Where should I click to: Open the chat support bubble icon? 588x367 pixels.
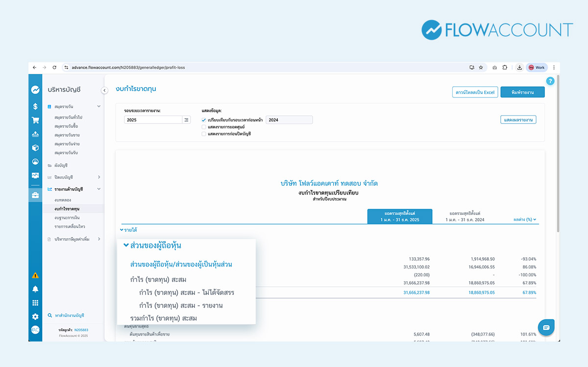click(x=546, y=327)
